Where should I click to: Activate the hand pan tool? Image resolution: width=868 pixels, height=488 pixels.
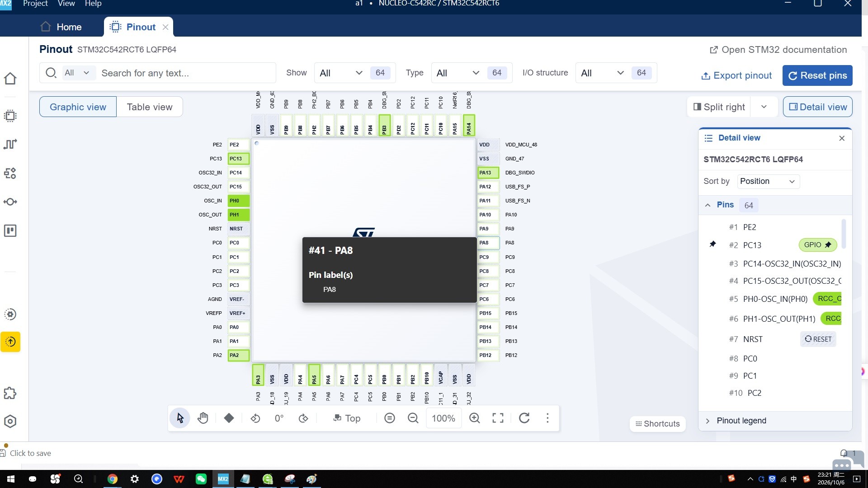coord(203,418)
